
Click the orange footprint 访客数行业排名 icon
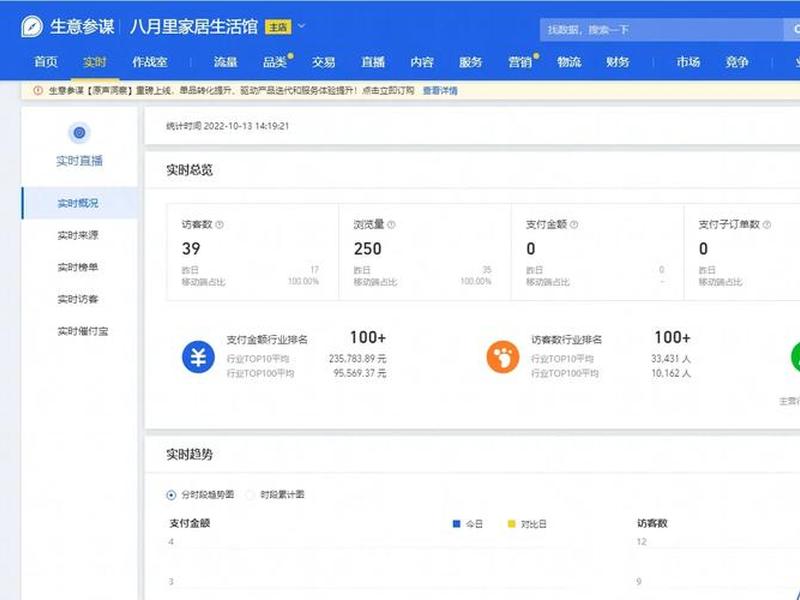tap(503, 357)
